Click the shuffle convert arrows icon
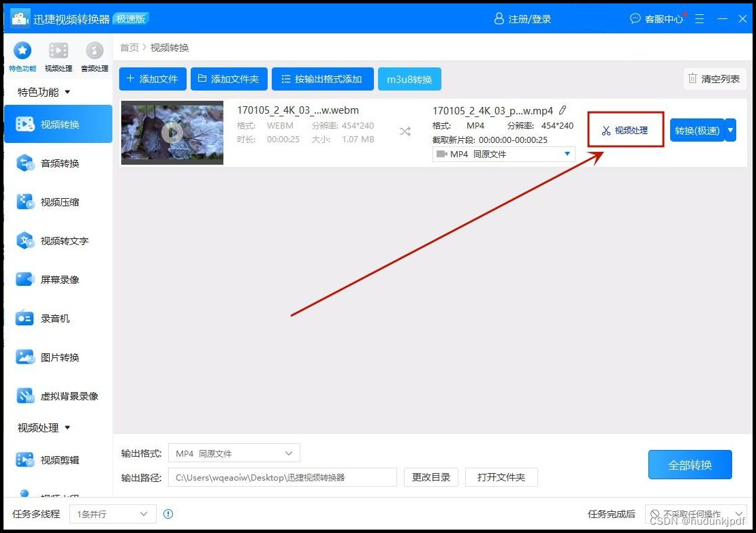The width and height of the screenshot is (756, 533). [405, 131]
